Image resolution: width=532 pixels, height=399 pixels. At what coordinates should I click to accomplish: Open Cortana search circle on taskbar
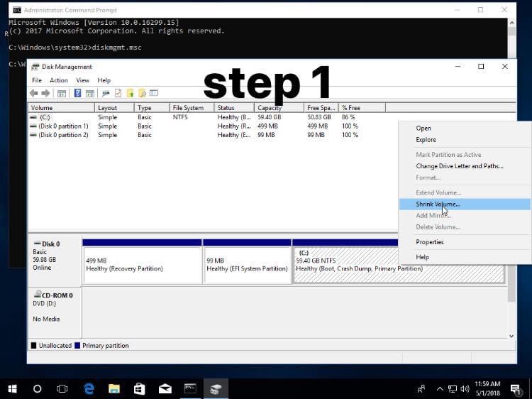coord(38,389)
